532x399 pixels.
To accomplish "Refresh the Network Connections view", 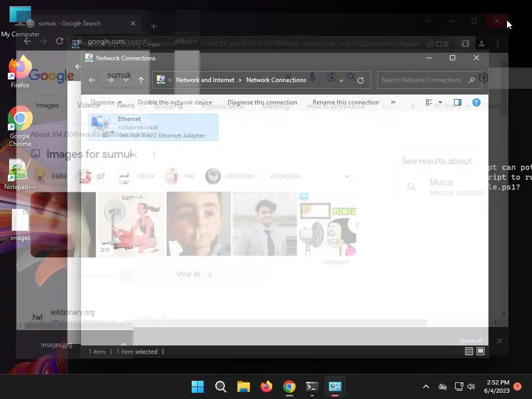I will coord(361,81).
